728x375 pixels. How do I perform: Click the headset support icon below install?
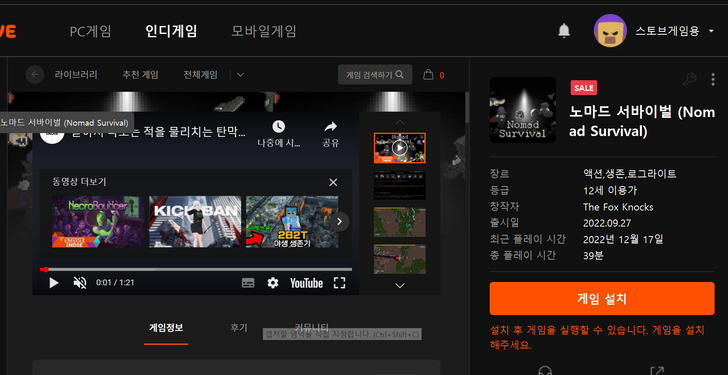point(545,371)
